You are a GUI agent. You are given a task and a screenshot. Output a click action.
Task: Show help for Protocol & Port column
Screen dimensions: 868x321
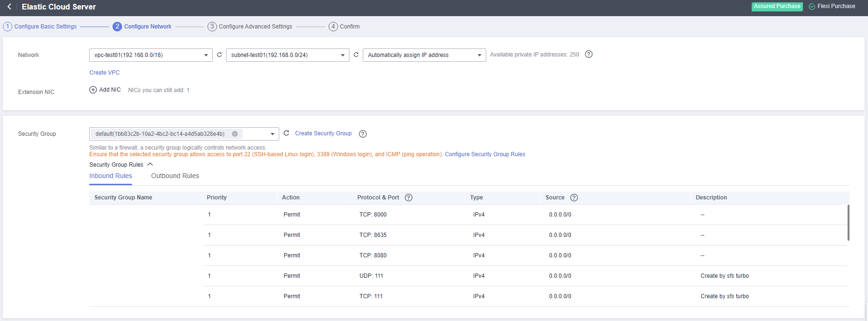click(x=408, y=198)
